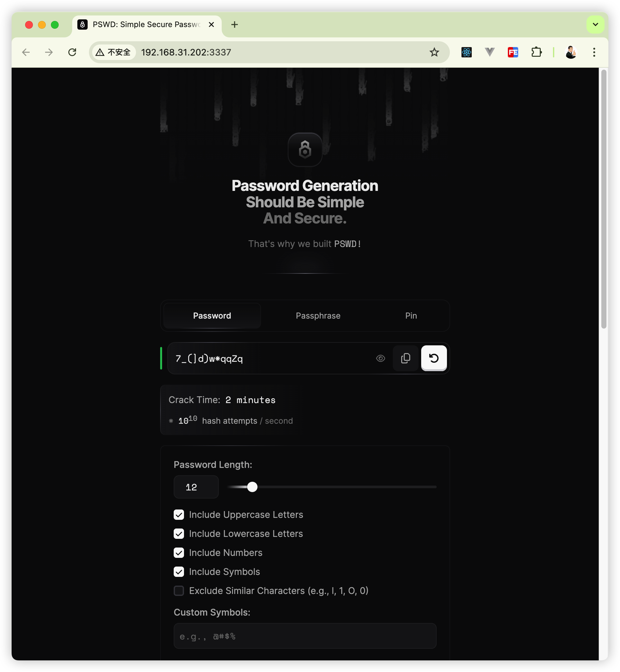Image resolution: width=620 pixels, height=672 pixels.
Task: Toggle password visibility eye icon
Action: [x=381, y=359]
